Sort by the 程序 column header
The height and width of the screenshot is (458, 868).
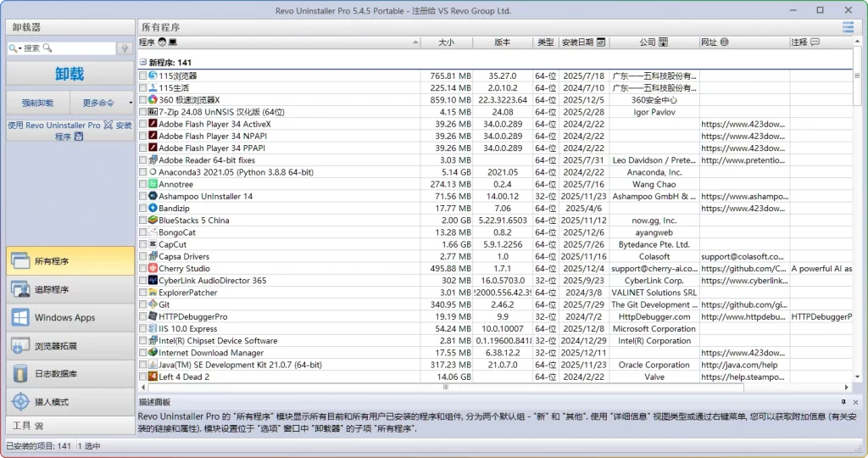pos(279,42)
